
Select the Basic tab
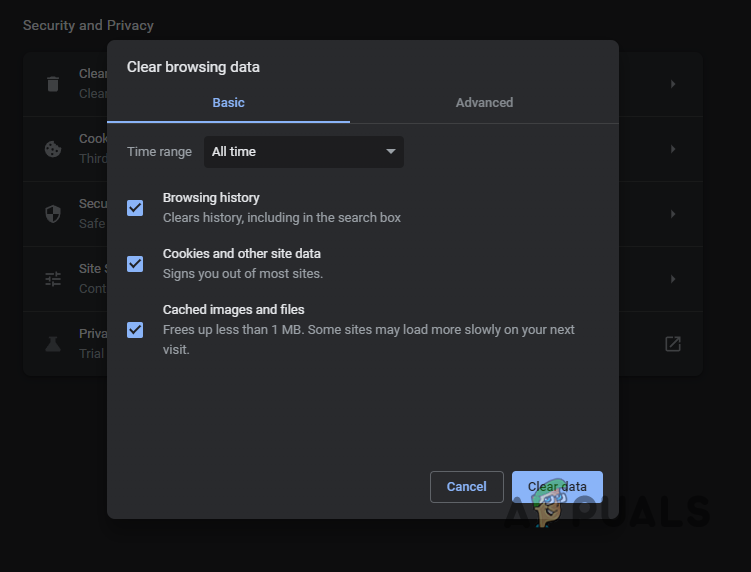point(228,103)
